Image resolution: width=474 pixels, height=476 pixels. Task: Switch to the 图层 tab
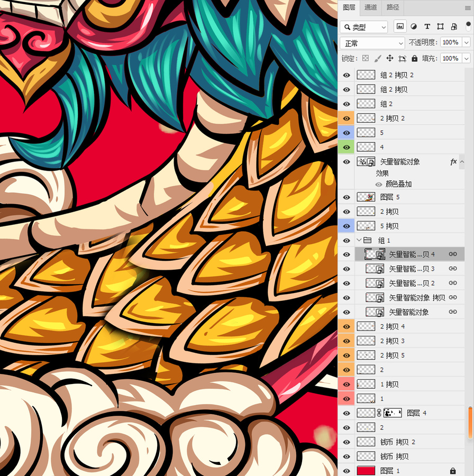coord(349,7)
